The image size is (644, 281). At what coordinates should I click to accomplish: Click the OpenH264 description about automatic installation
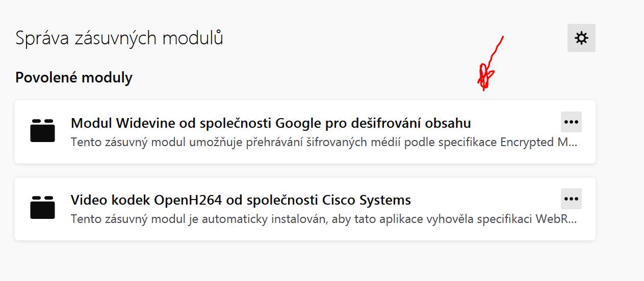(x=324, y=219)
